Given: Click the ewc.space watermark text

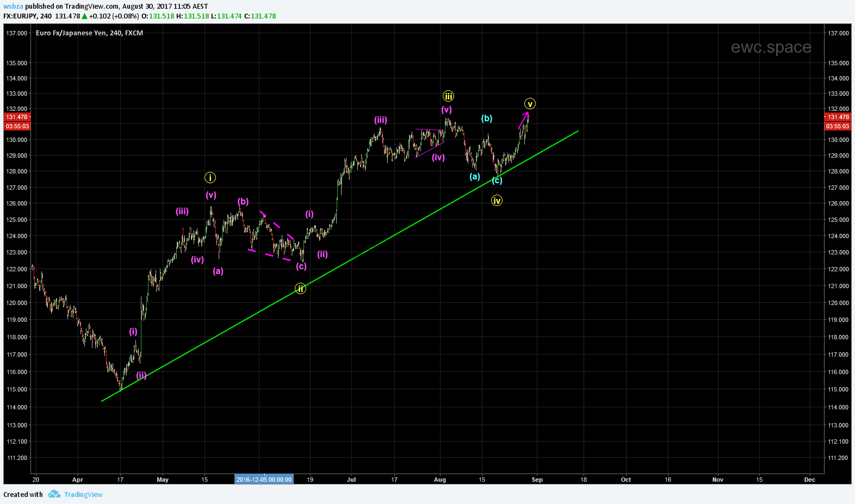Looking at the screenshot, I should [x=771, y=47].
